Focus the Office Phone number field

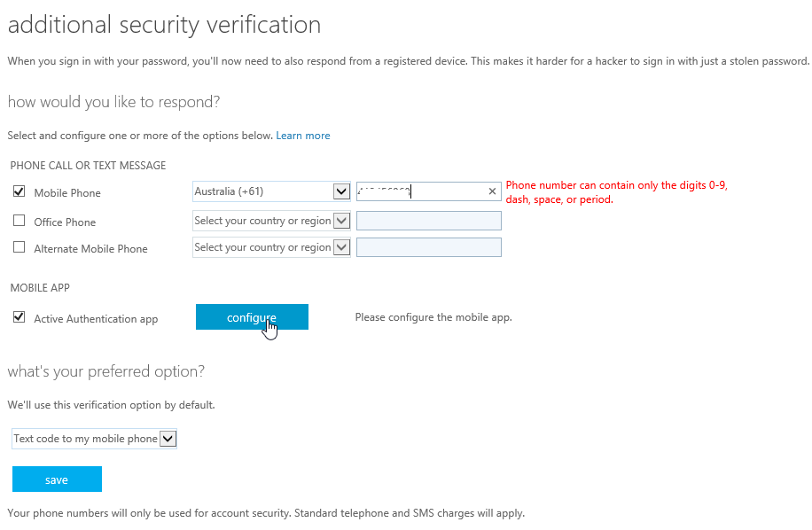(428, 221)
